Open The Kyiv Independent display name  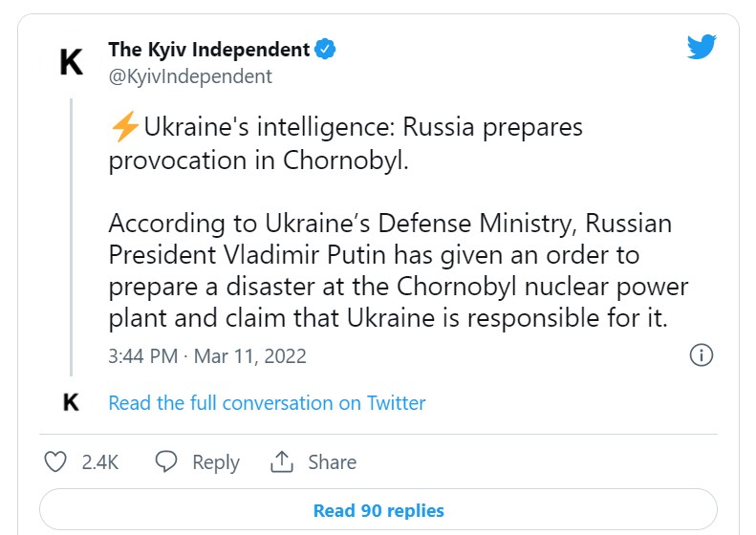[209, 50]
